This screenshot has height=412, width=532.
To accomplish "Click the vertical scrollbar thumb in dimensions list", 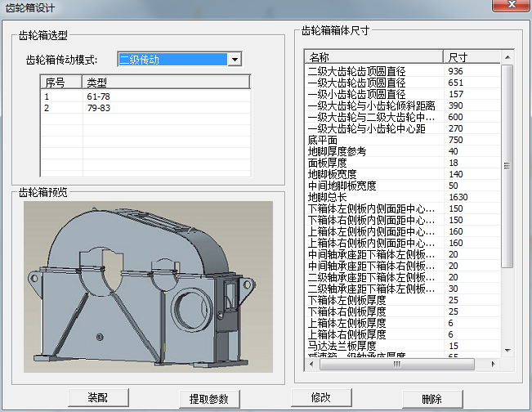I will [x=507, y=163].
